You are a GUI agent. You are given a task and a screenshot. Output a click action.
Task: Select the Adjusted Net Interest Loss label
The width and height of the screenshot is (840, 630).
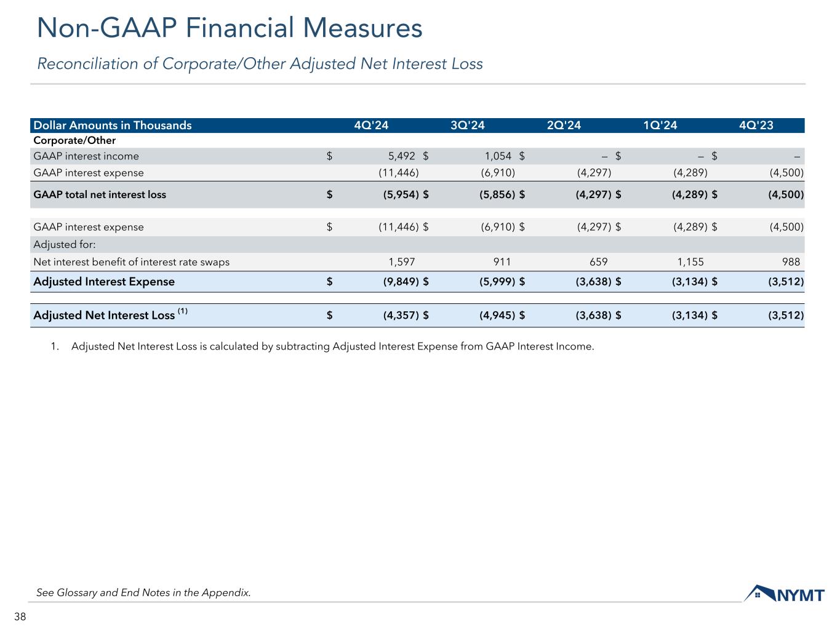coord(104,316)
